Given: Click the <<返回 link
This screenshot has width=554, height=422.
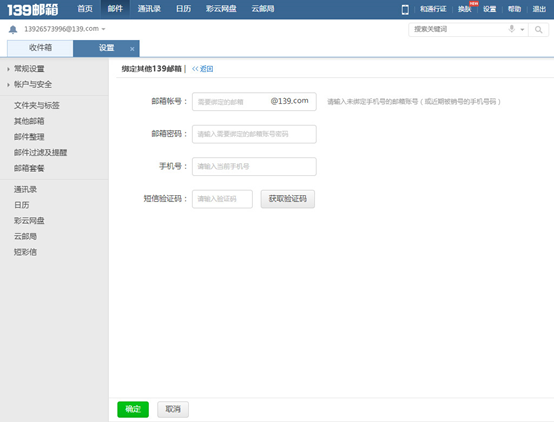Looking at the screenshot, I should tap(202, 69).
